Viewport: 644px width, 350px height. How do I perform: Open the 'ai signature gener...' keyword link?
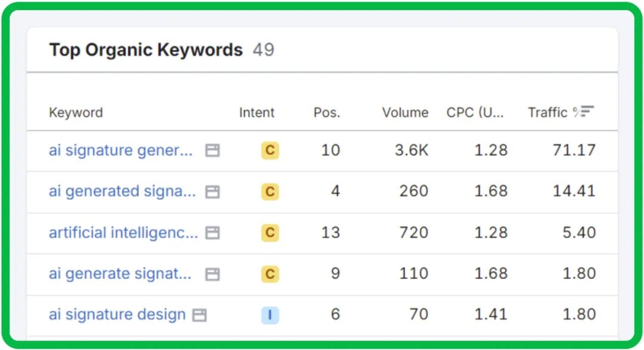tap(120, 150)
